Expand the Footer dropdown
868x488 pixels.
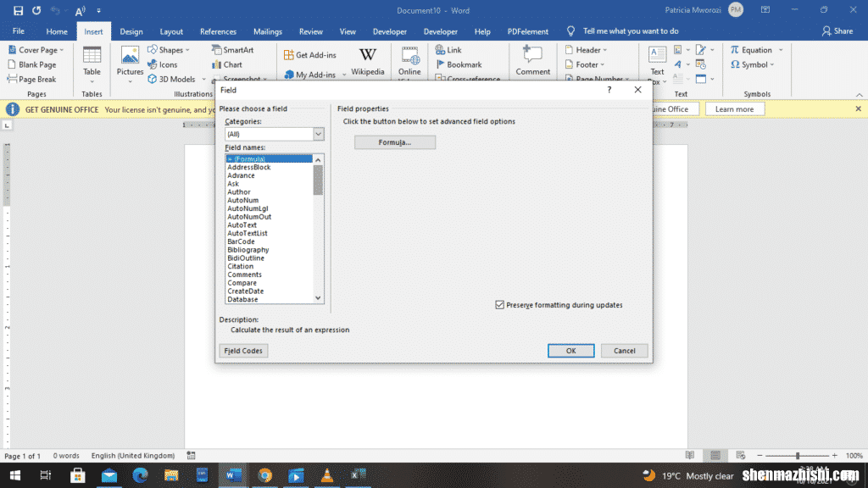pyautogui.click(x=603, y=64)
